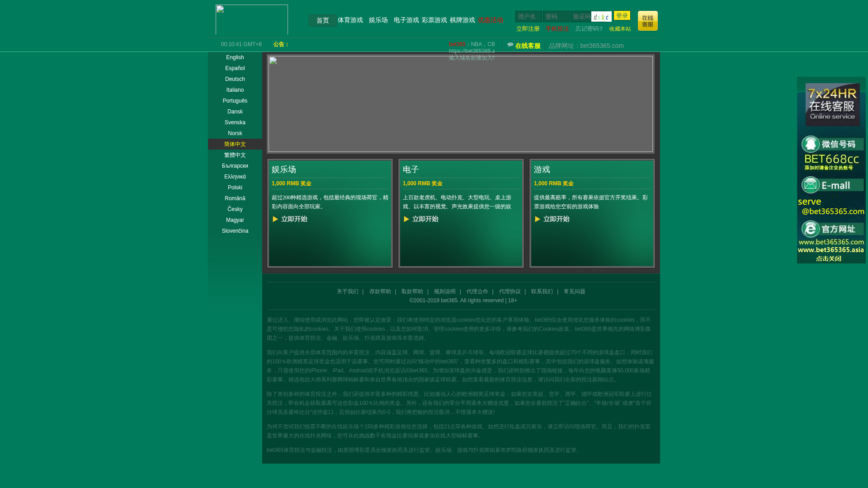Close the side panel via 点击关闭

click(829, 258)
